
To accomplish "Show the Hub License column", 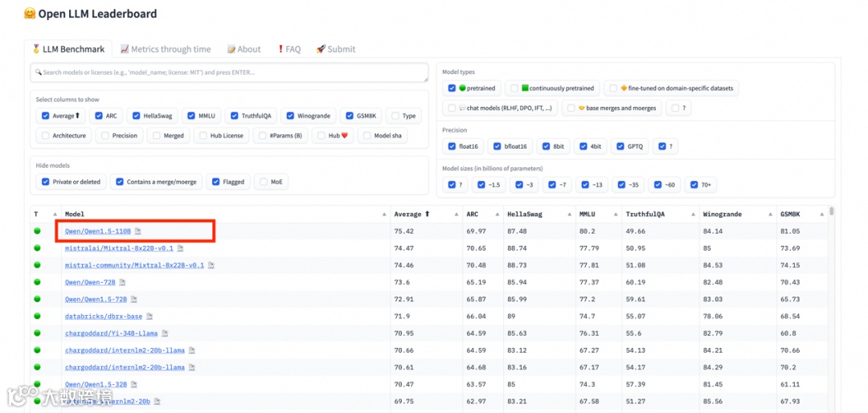I will pos(203,136).
